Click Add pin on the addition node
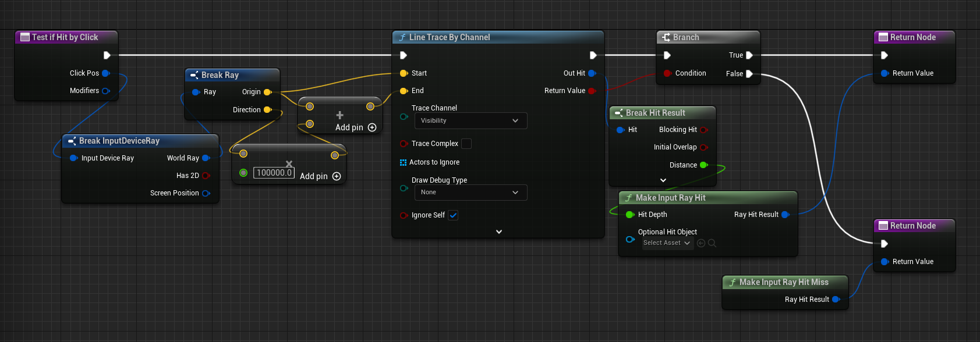Image resolution: width=980 pixels, height=342 pixels. pos(356,127)
